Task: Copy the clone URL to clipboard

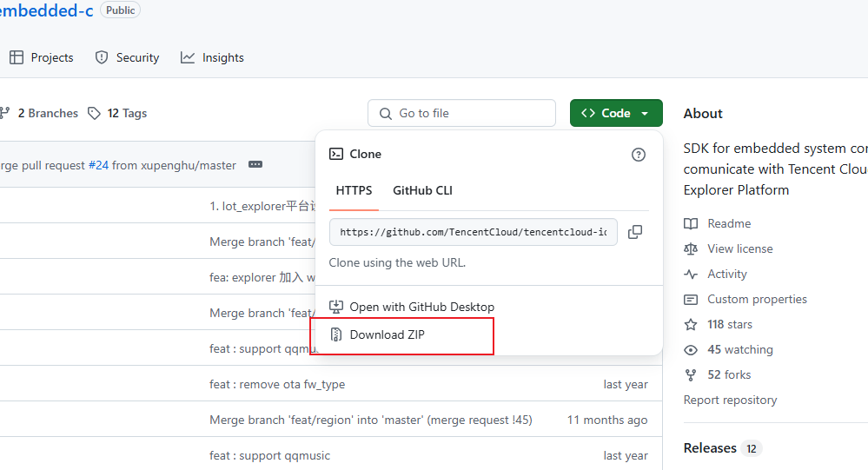Action: (635, 232)
